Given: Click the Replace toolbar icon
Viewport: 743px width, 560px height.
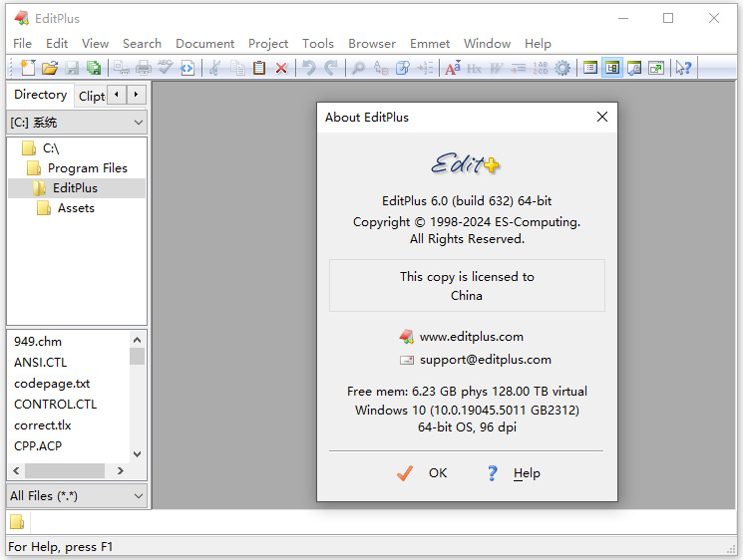Looking at the screenshot, I should point(381,68).
